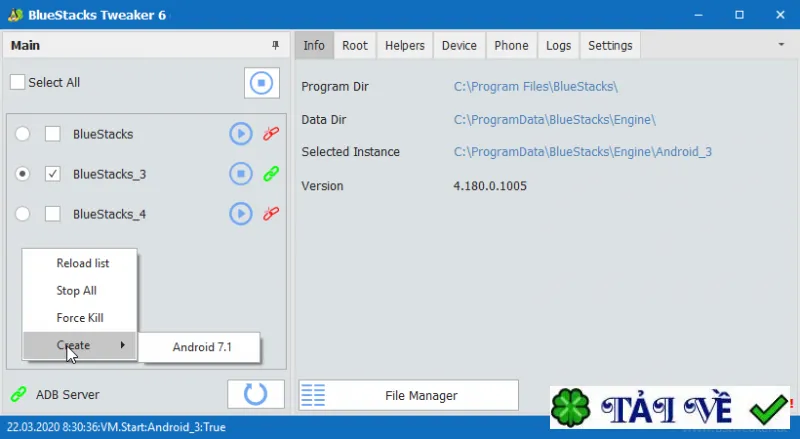Switch to the Root tab
The width and height of the screenshot is (800, 439).
coord(355,45)
